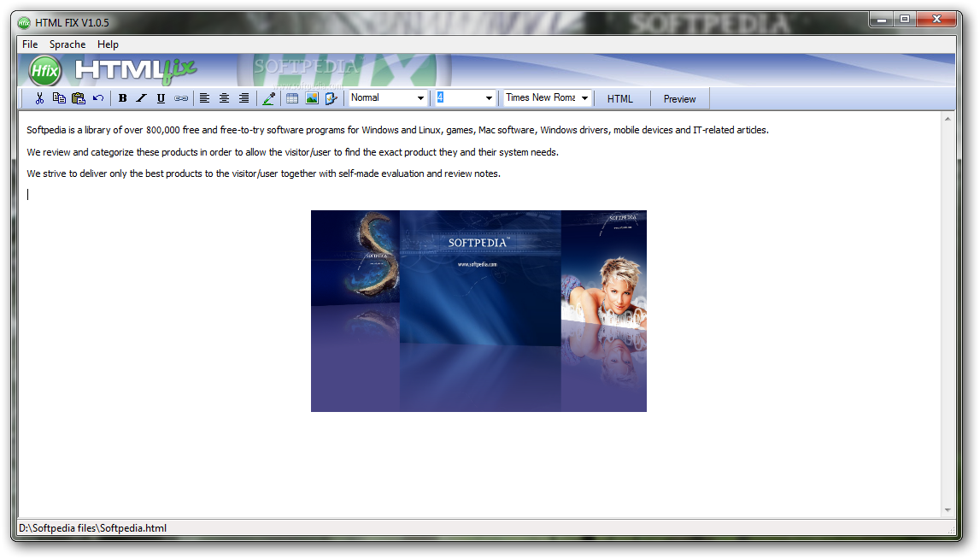The image size is (980, 559).
Task: Toggle underline formatting
Action: click(x=161, y=98)
